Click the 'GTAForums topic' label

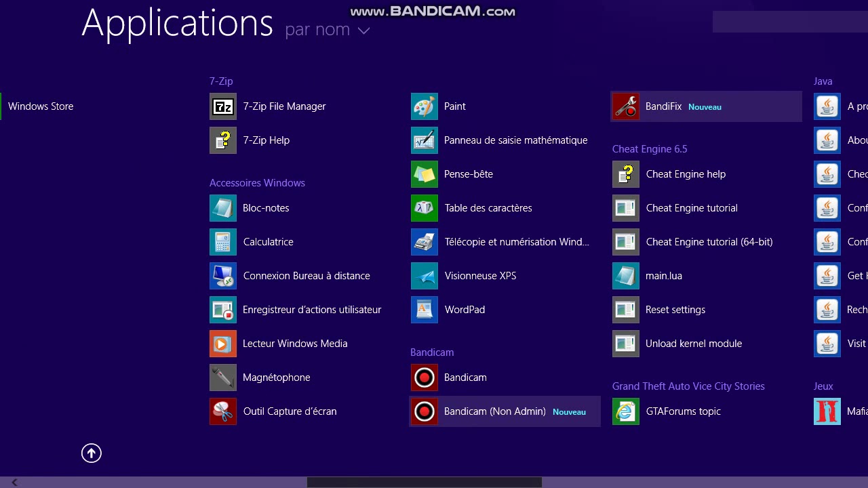tap(684, 411)
